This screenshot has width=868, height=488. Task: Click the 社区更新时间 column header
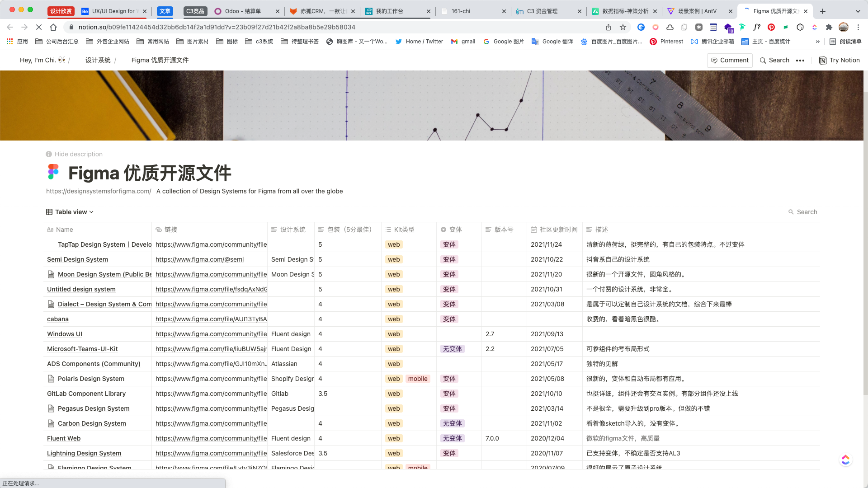555,230
